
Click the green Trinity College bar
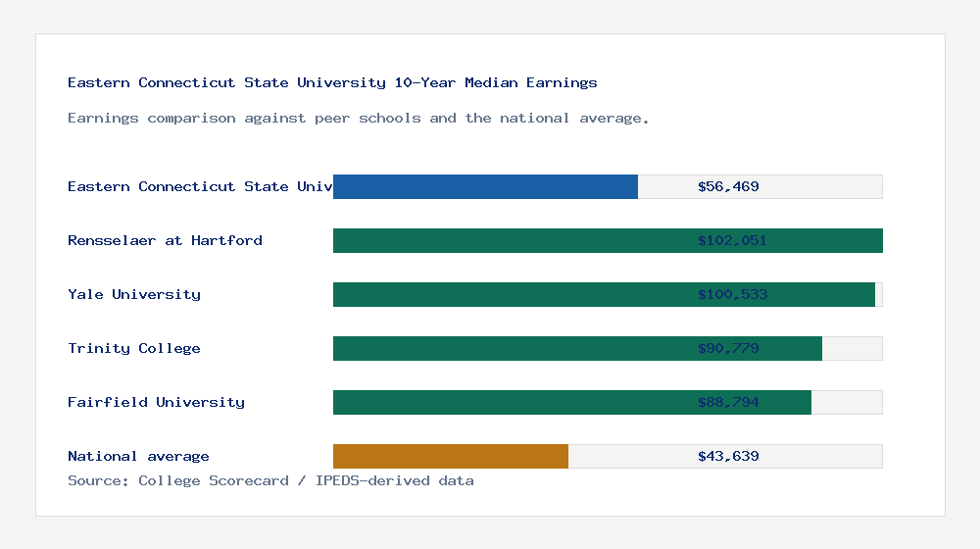pyautogui.click(x=577, y=348)
